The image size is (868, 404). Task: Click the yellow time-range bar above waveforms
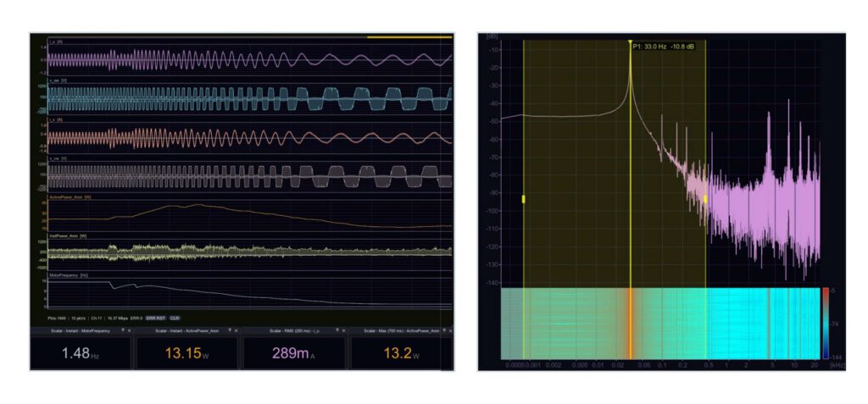coord(409,37)
